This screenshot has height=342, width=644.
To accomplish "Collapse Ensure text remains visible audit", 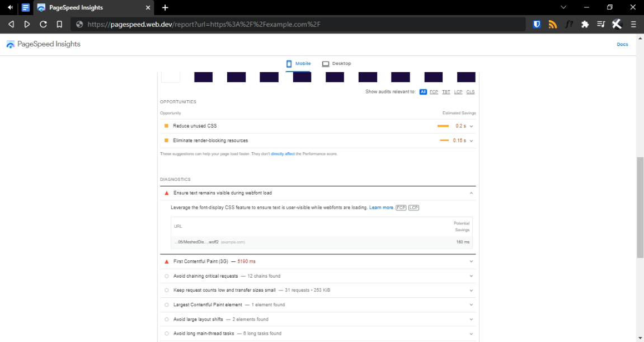I will (471, 193).
